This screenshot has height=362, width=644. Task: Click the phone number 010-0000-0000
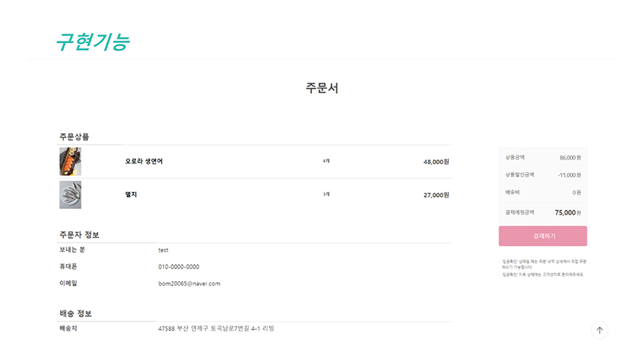pos(179,267)
